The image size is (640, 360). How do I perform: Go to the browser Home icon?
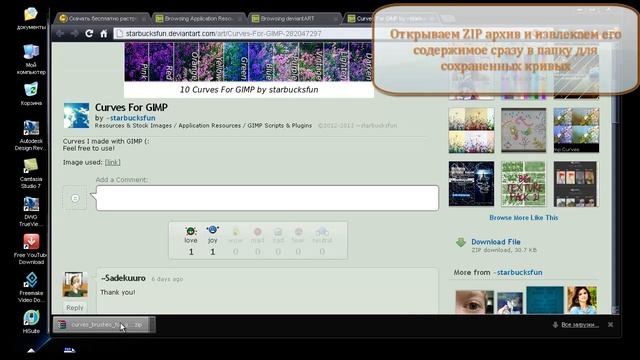104,33
